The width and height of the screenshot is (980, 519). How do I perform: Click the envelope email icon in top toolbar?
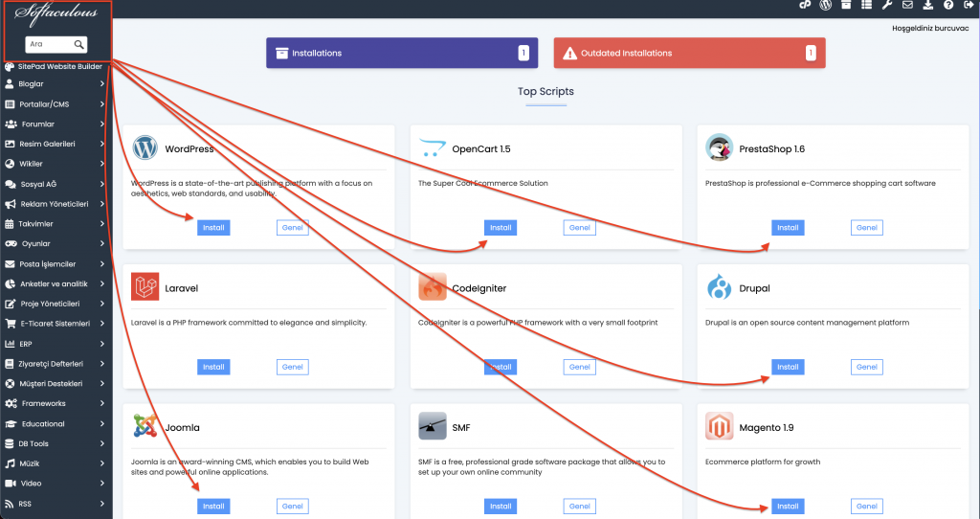point(906,6)
